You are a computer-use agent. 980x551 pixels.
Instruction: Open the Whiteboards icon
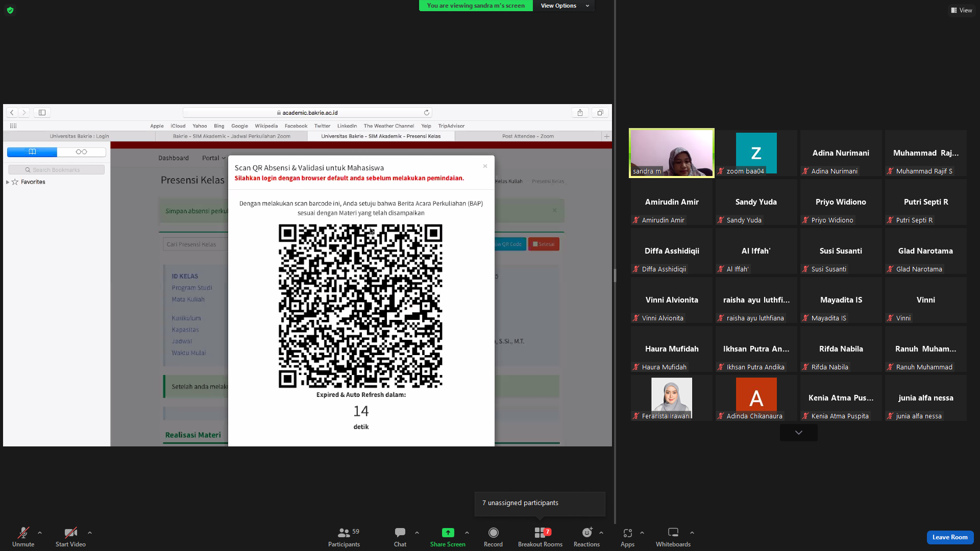(x=673, y=533)
